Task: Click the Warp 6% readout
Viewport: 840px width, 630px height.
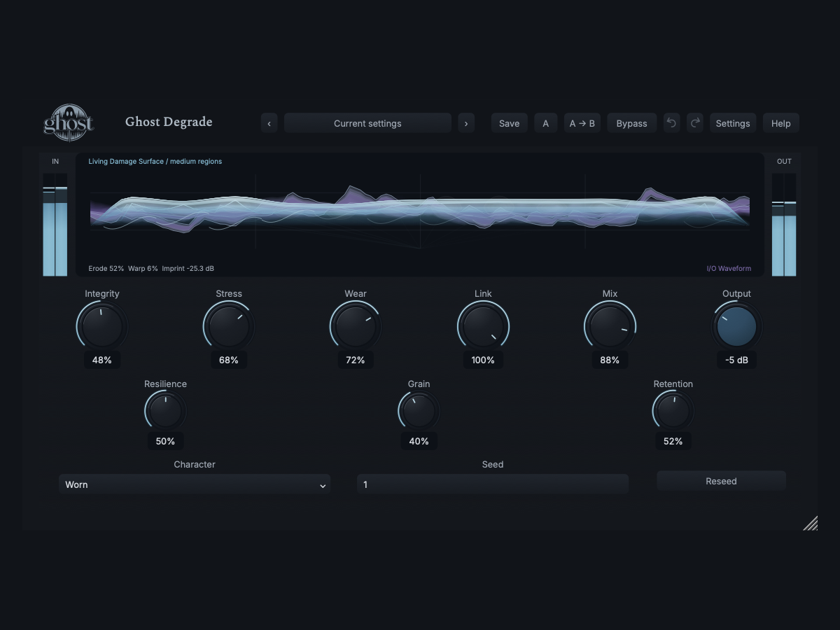Action: click(x=143, y=268)
